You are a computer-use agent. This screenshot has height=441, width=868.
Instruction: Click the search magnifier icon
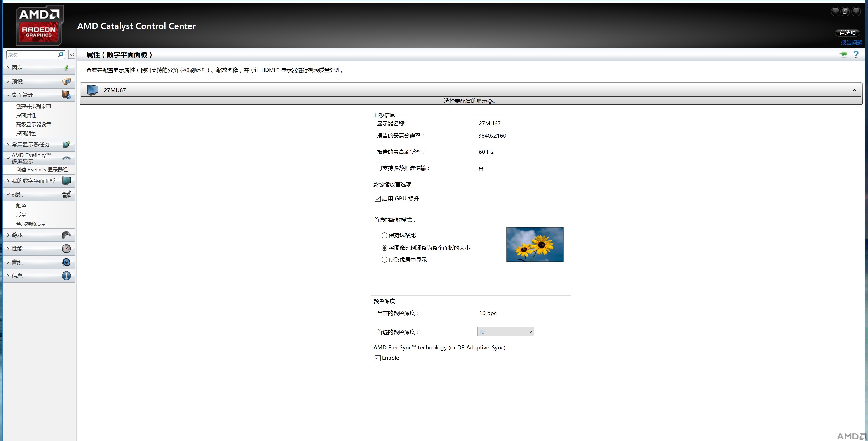point(61,55)
